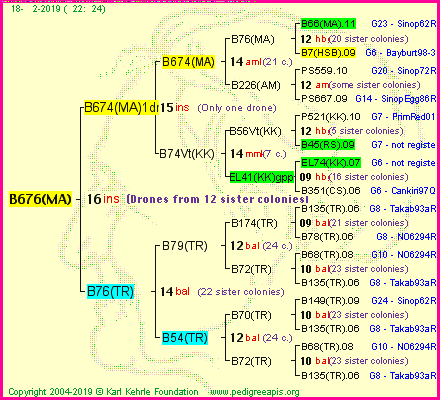This screenshot has height=400, width=440.
Task: Open the B76(MA) ancestor entry
Action: (253, 39)
